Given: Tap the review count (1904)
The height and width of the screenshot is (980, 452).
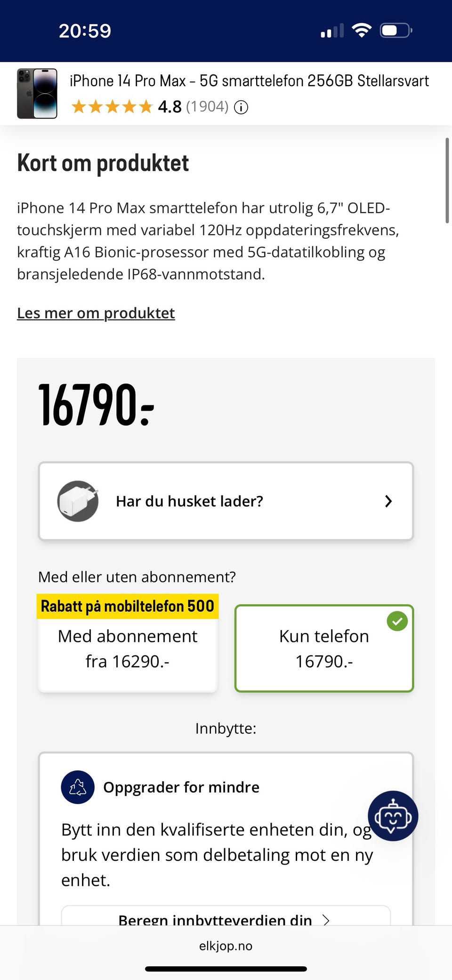Looking at the screenshot, I should coord(207,107).
